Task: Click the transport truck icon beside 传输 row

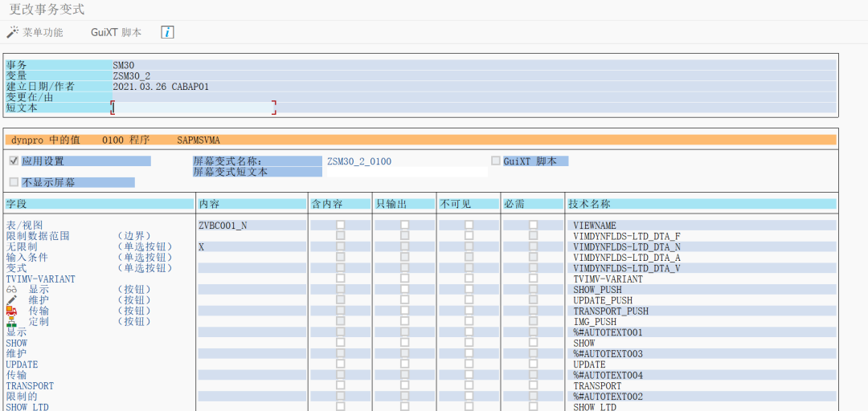Action: coord(12,311)
